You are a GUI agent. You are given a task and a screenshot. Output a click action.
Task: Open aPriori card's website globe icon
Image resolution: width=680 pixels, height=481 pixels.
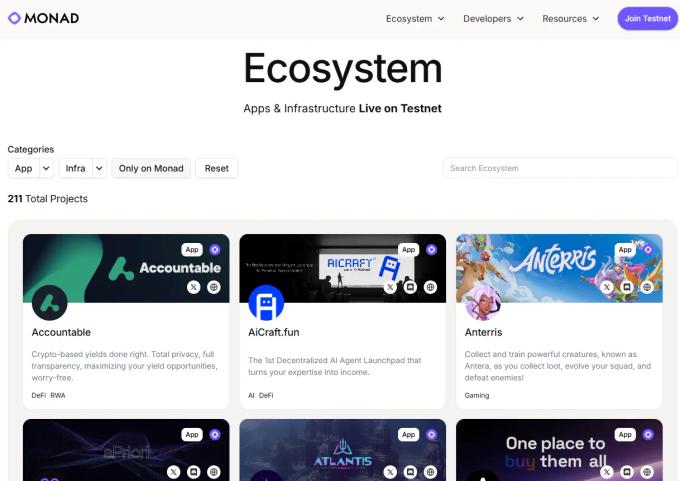coord(214,472)
